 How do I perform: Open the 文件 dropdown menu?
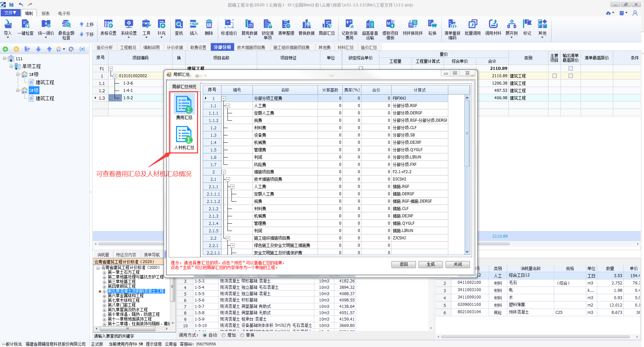tap(10, 13)
